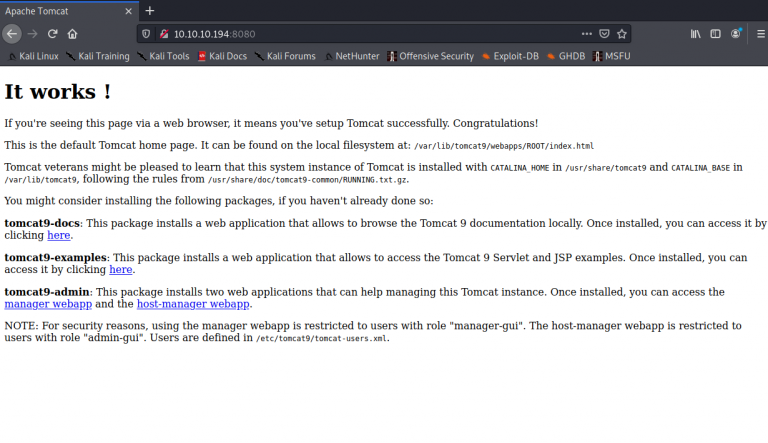Click the /var/lib/tomcat9/webapps/ROOT/index.html path text
The image size is (768, 443).
pos(504,146)
